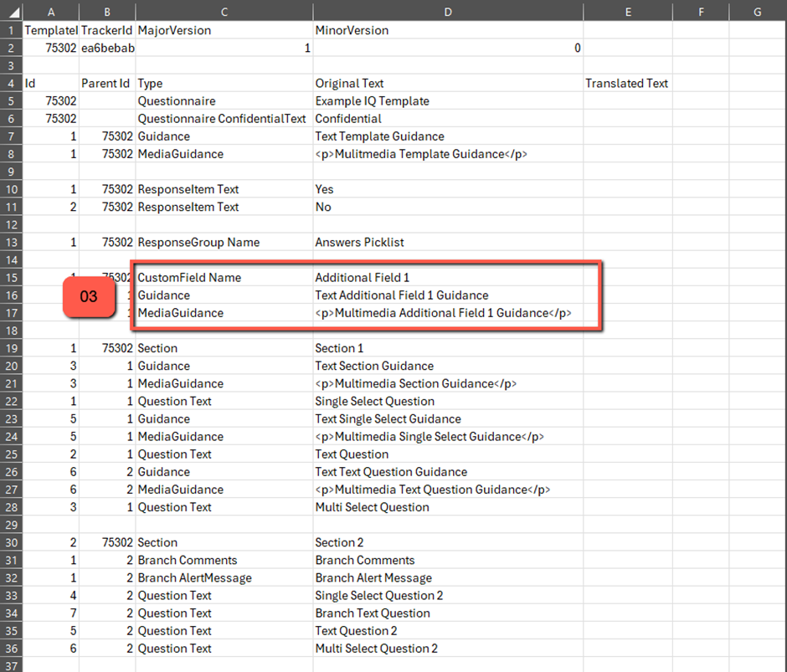
Task: Select the Text Template Guidance cell
Action: [447, 136]
